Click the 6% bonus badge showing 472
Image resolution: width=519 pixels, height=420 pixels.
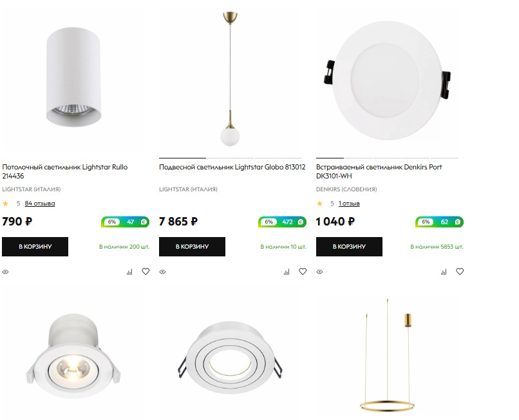click(282, 222)
